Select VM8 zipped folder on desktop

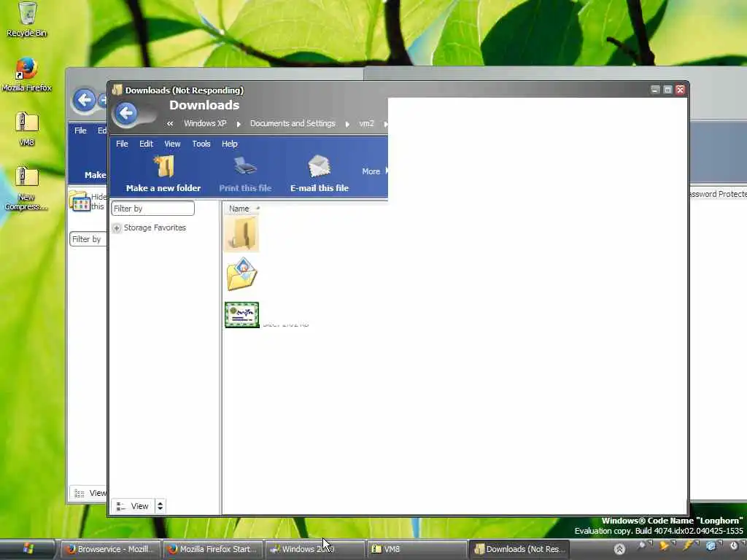click(27, 128)
